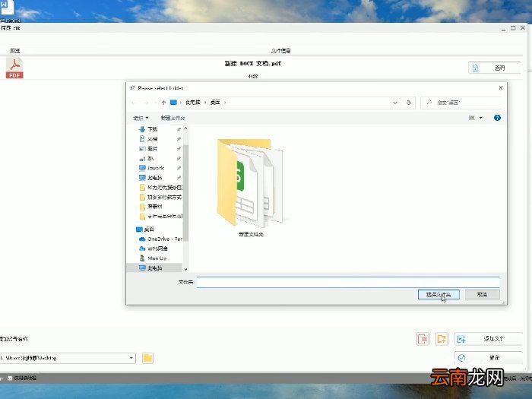Viewport: 532px width, 399px height.
Task: Go up one level with the up arrow
Action: pos(163,103)
